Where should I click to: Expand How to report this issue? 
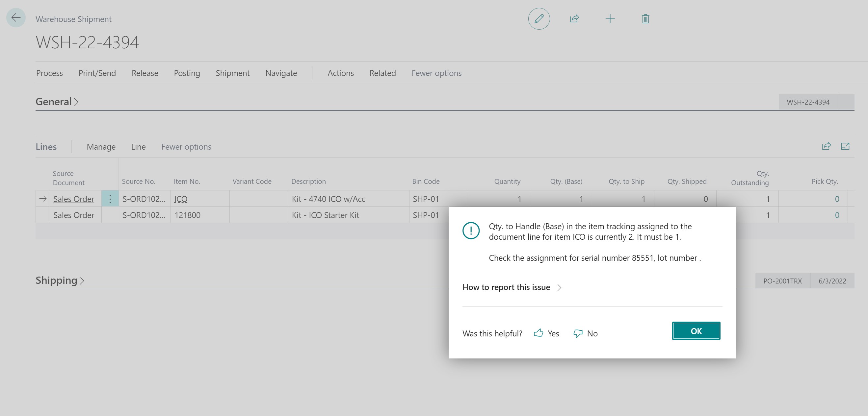[512, 287]
